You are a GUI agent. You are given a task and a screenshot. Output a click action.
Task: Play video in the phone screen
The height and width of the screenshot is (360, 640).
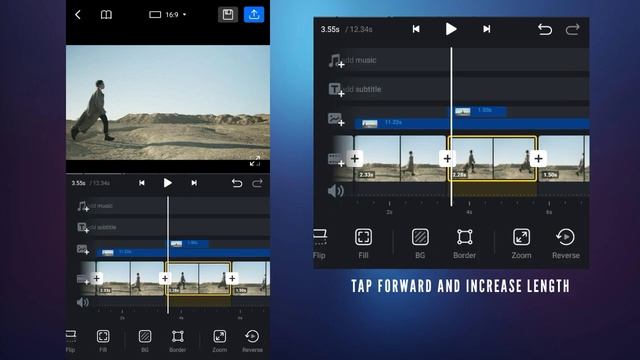pyautogui.click(x=167, y=183)
